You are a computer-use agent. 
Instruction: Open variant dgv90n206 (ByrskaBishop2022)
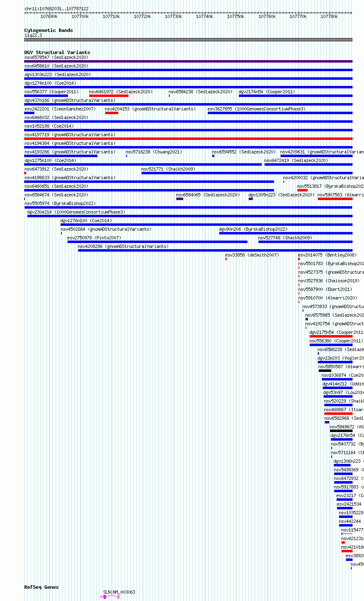click(x=253, y=229)
